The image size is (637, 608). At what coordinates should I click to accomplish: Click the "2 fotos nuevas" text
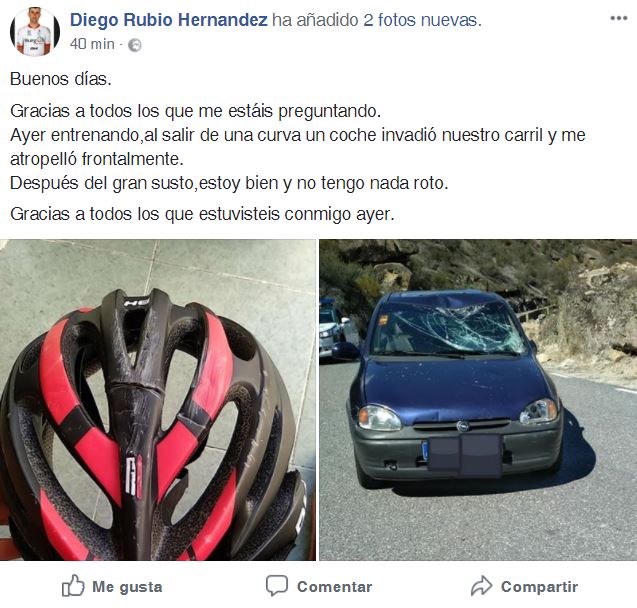[422, 20]
